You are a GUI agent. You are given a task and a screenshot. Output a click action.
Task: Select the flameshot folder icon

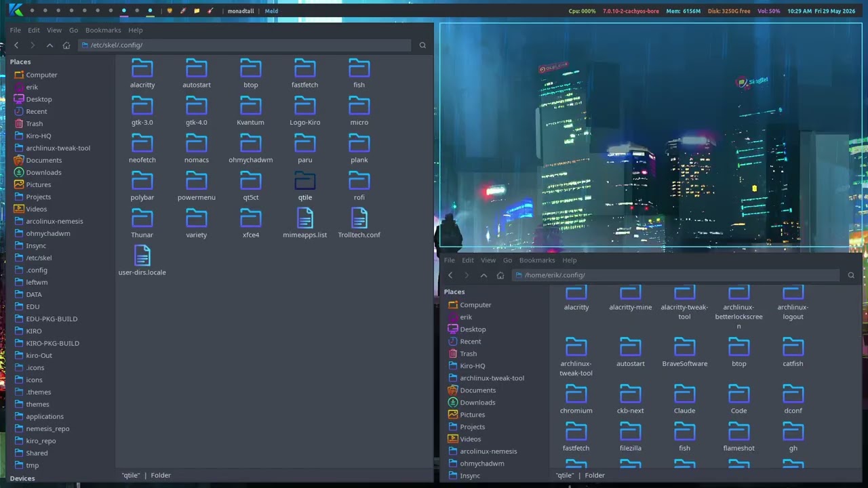(x=739, y=432)
